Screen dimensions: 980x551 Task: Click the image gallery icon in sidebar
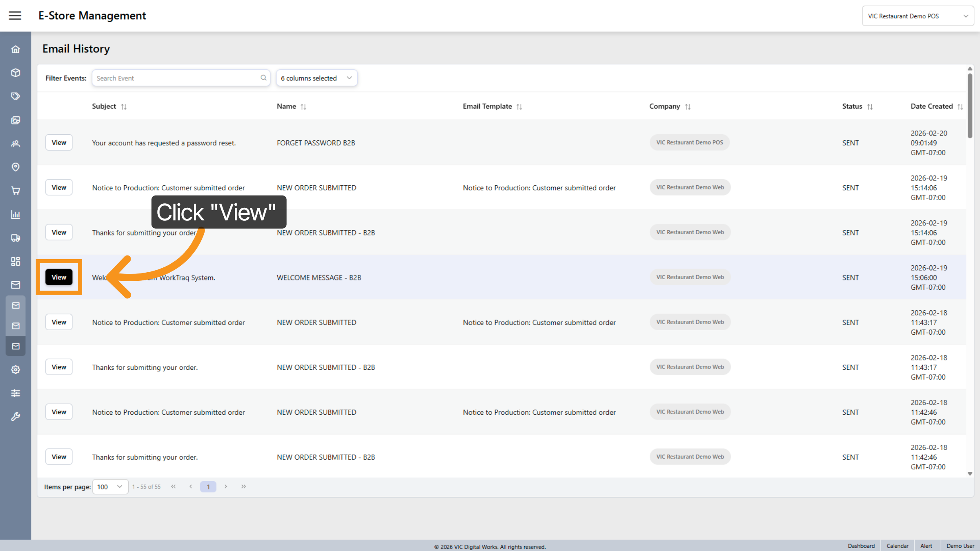[x=16, y=120]
